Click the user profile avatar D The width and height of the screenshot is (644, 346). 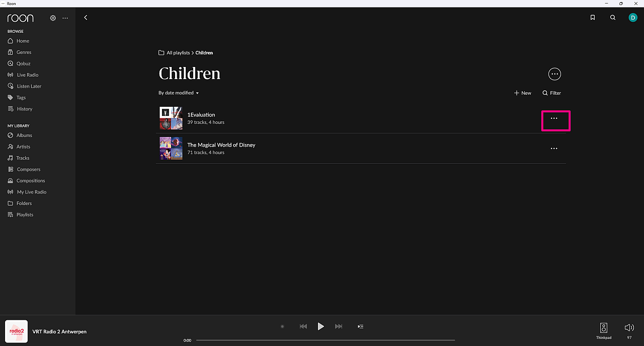632,18
